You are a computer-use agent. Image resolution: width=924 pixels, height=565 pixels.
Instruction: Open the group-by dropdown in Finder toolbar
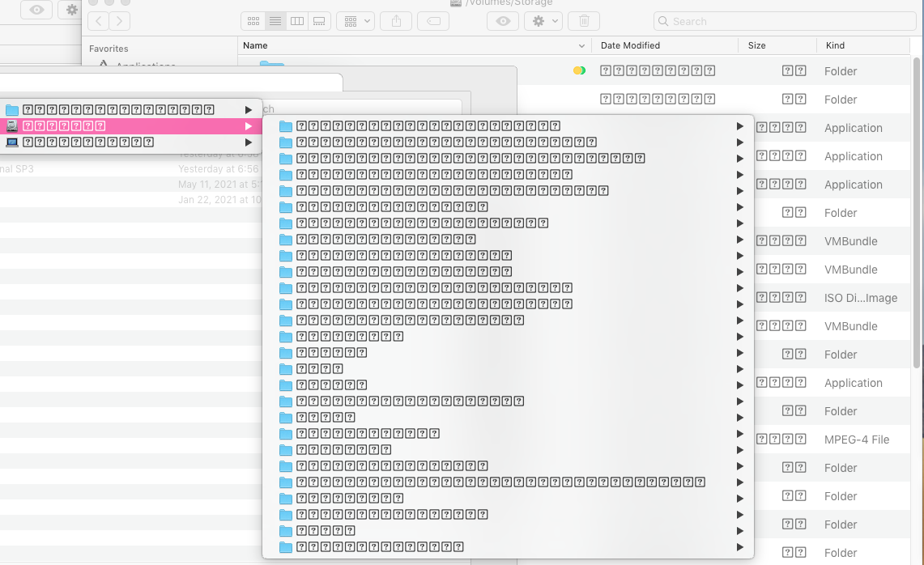point(356,21)
